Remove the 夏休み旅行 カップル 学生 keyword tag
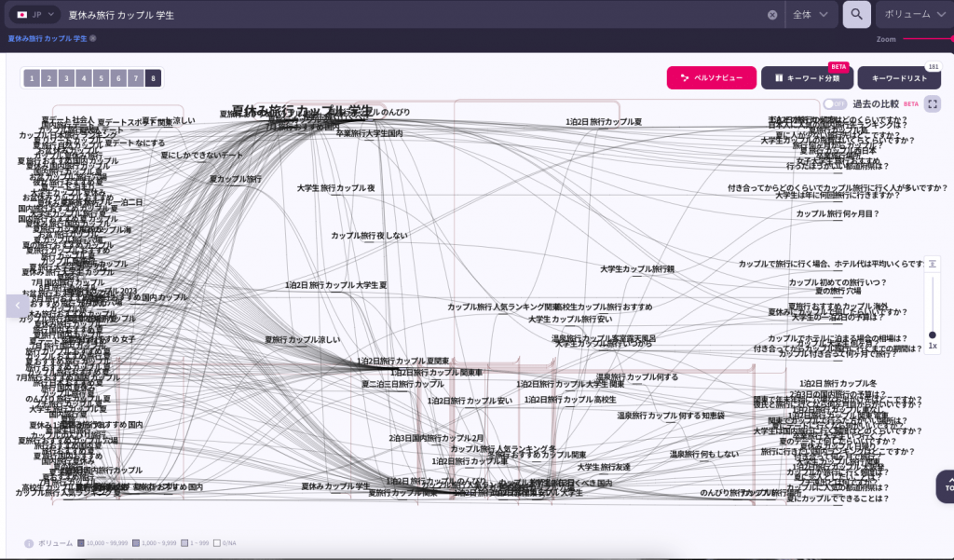Image resolution: width=954 pixels, height=560 pixels. tap(93, 38)
